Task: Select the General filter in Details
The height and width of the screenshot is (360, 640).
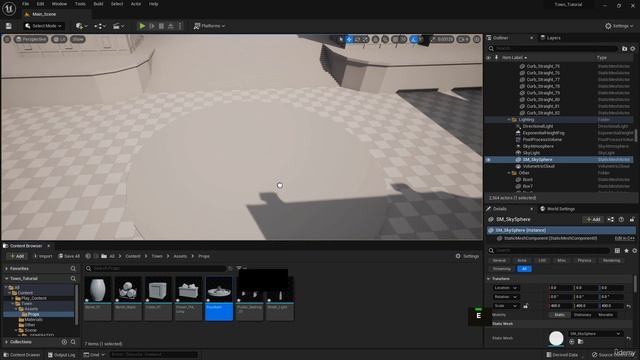Action: point(499,260)
